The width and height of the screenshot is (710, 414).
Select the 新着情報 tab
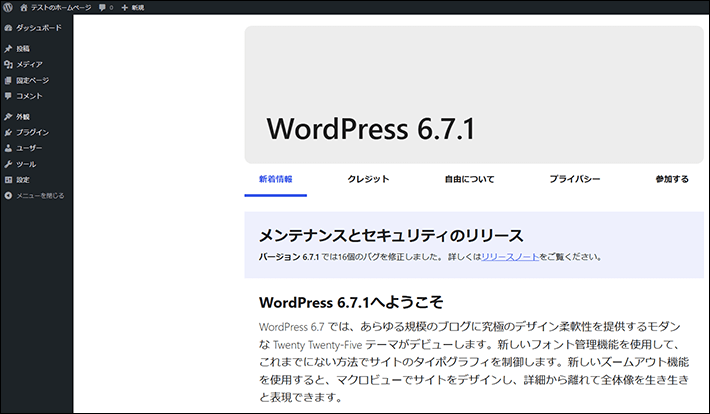(x=275, y=179)
